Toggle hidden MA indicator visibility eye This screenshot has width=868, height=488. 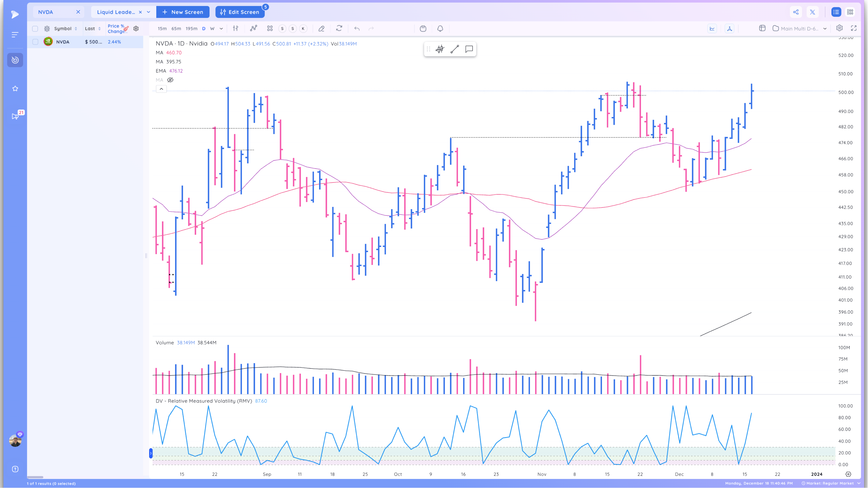click(170, 80)
